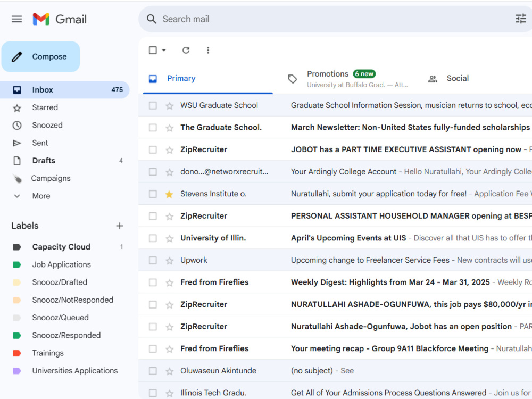Tick the Illinois Tech Gradu. email checkbox
This screenshot has width=532, height=399.
[x=153, y=393]
